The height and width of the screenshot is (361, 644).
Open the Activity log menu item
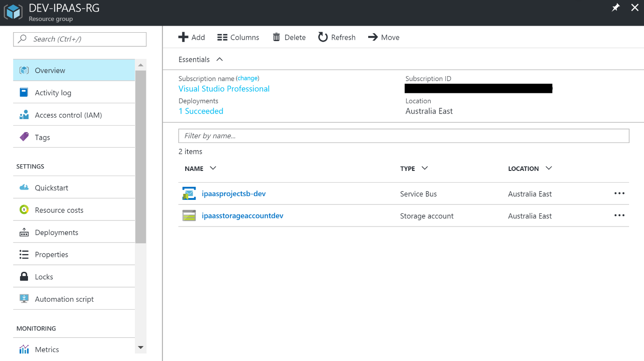coord(74,92)
